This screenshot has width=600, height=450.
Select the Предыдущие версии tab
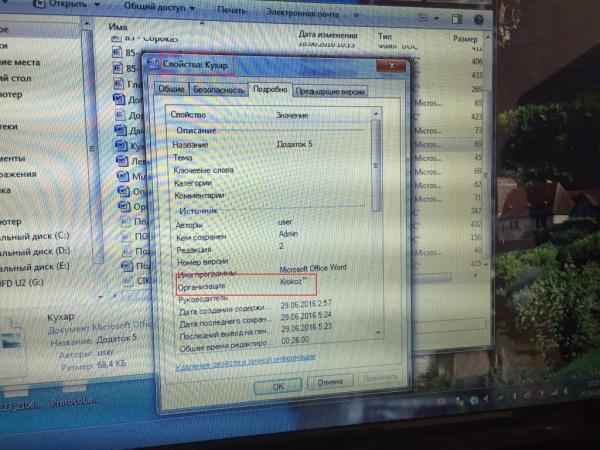(x=332, y=92)
